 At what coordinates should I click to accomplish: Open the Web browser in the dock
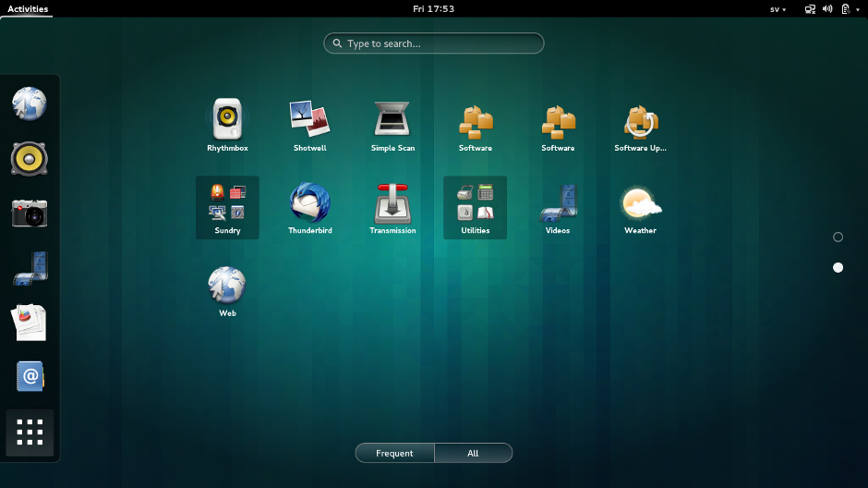30,104
